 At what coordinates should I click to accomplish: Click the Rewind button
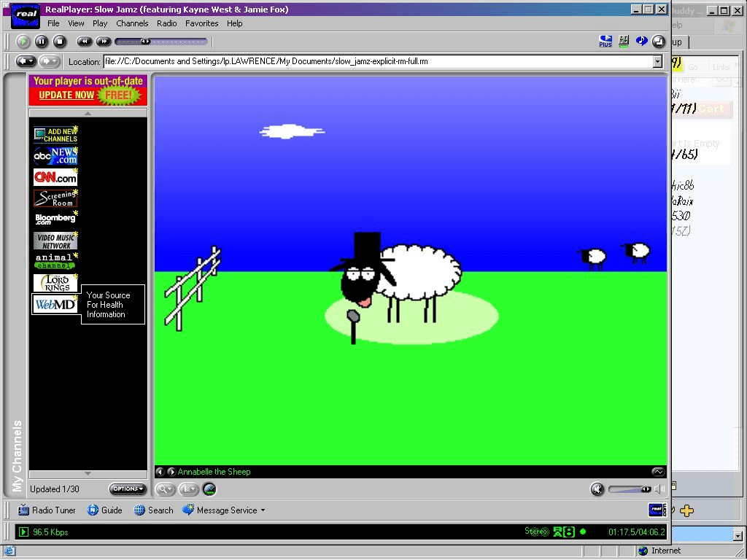[x=85, y=42]
